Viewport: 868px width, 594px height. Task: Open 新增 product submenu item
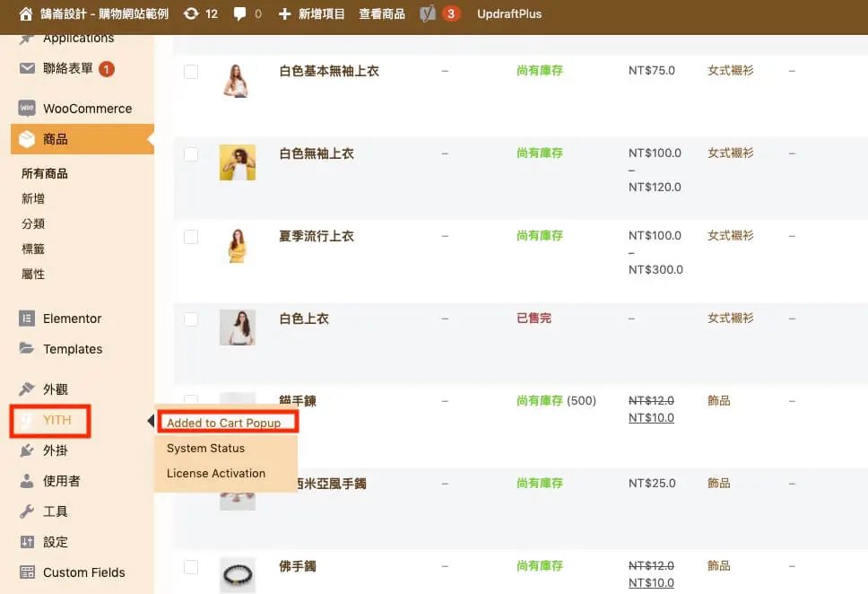[32, 198]
